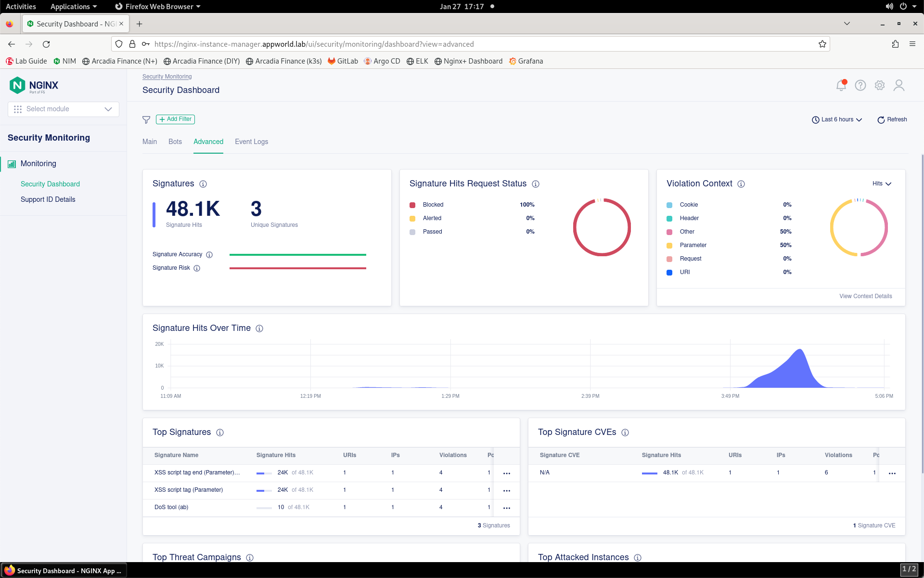The width and height of the screenshot is (924, 578).
Task: Click Signature Hits Over Time info icon
Action: 259,328
